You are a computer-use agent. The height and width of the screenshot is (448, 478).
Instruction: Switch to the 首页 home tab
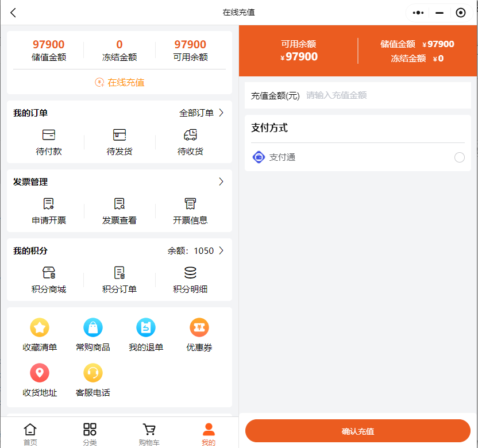[30, 434]
